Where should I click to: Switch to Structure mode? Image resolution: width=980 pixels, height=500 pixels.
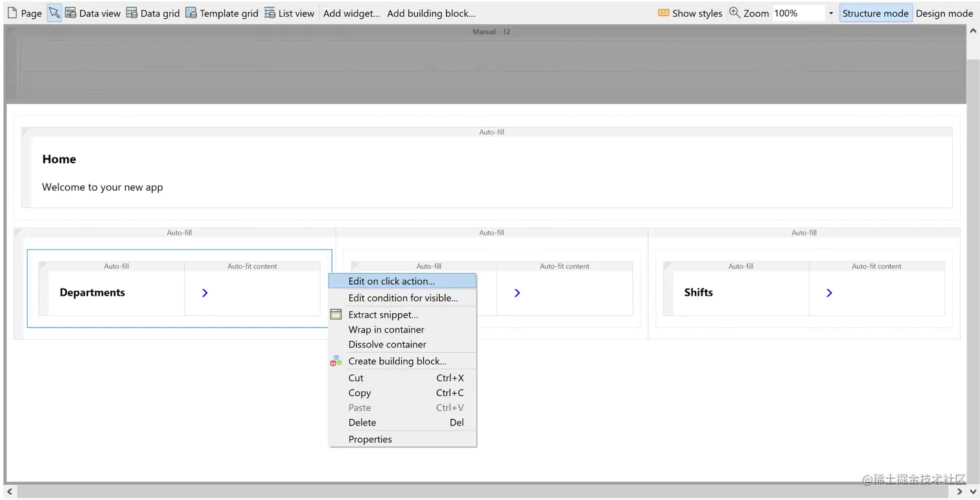coord(876,13)
